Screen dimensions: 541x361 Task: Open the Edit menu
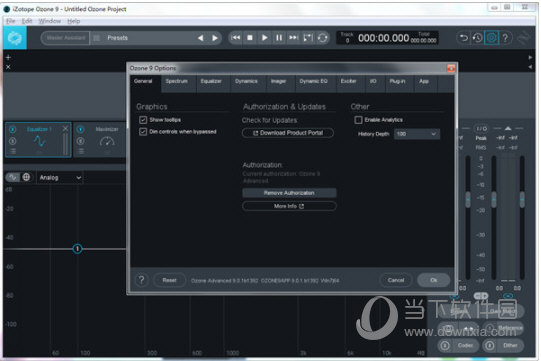27,21
